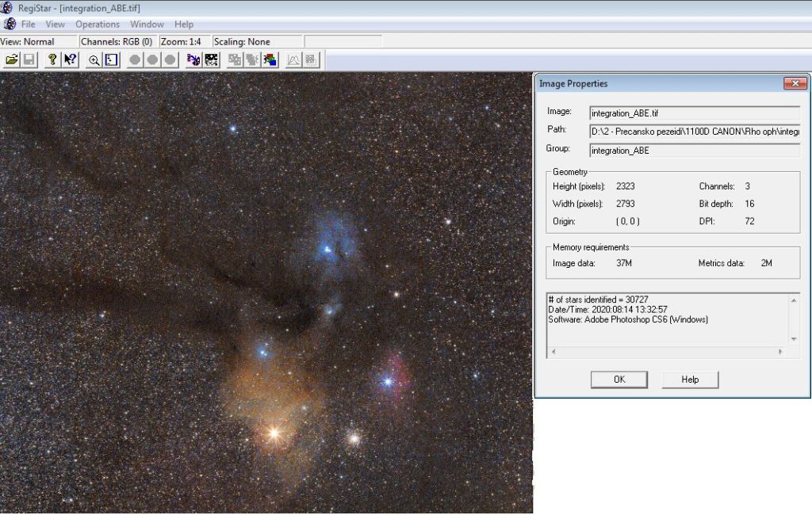
Task: Close the Image Properties dialog
Action: click(x=795, y=83)
